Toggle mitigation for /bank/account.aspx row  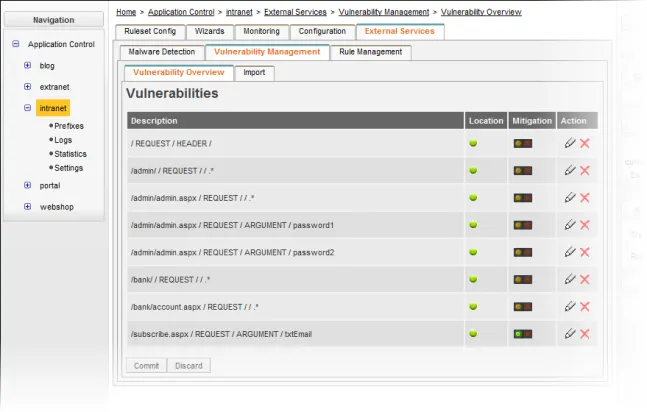(x=523, y=307)
